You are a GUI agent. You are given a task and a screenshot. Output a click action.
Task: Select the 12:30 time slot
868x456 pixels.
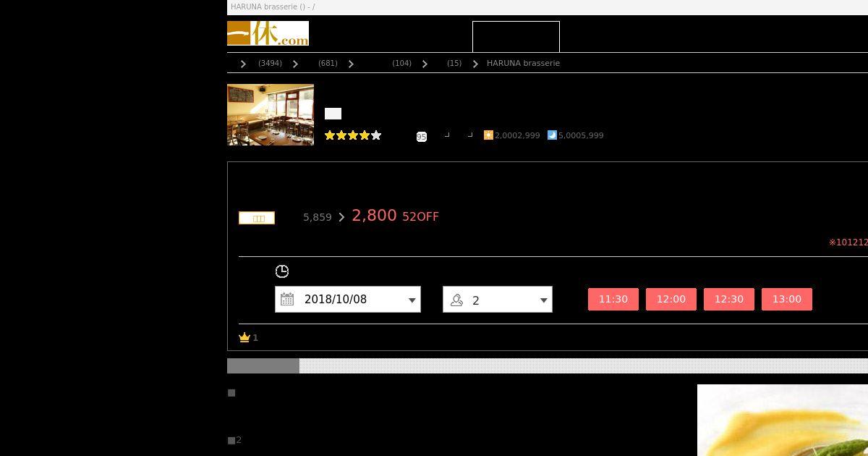[729, 300]
